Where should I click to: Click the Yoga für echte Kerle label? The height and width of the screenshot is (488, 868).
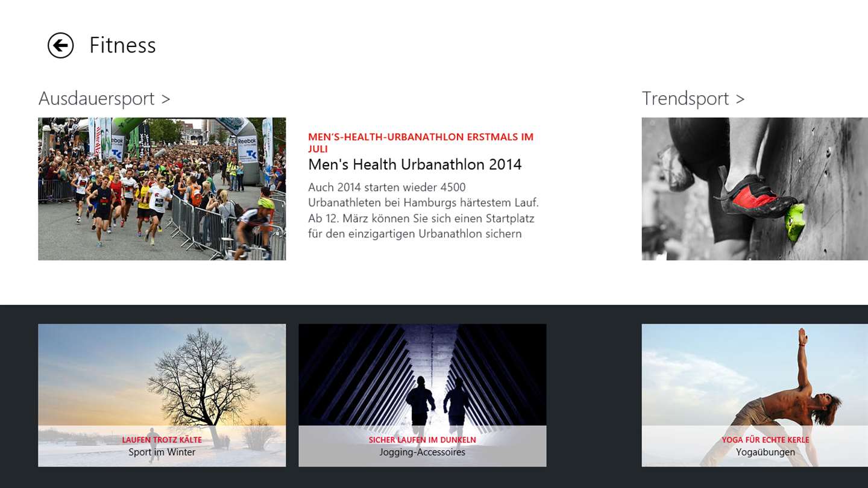pyautogui.click(x=765, y=440)
